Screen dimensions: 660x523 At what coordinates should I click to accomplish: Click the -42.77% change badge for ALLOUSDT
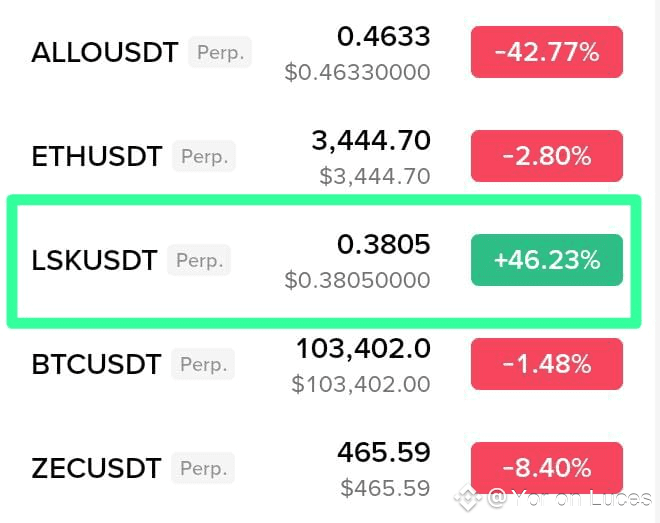click(546, 52)
